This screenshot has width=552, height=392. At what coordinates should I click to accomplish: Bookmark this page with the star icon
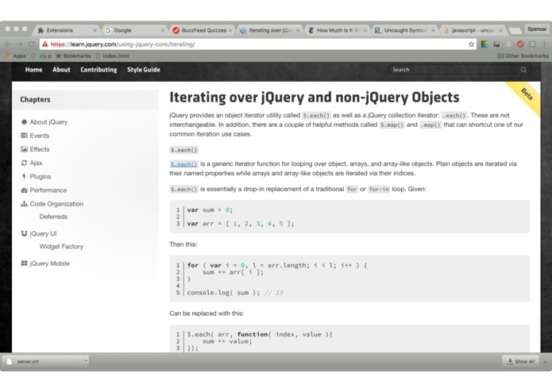tap(471, 44)
